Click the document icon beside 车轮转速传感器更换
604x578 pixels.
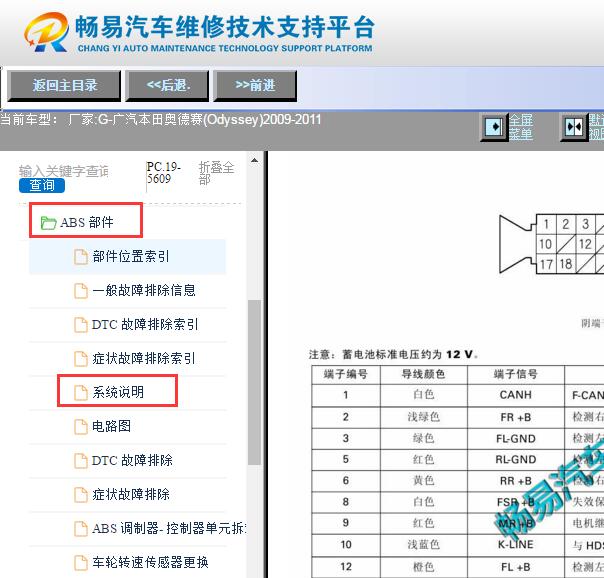(x=81, y=563)
